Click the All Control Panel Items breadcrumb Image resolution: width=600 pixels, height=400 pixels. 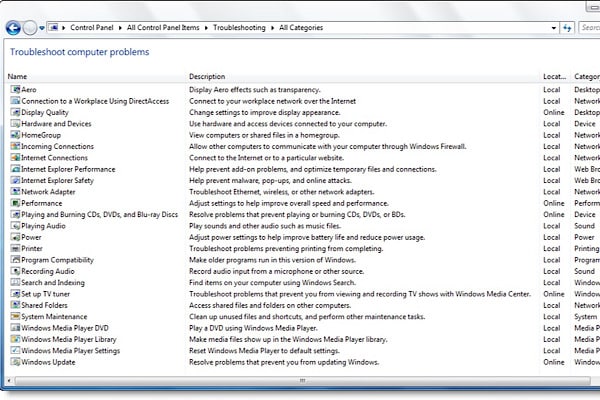click(x=163, y=28)
